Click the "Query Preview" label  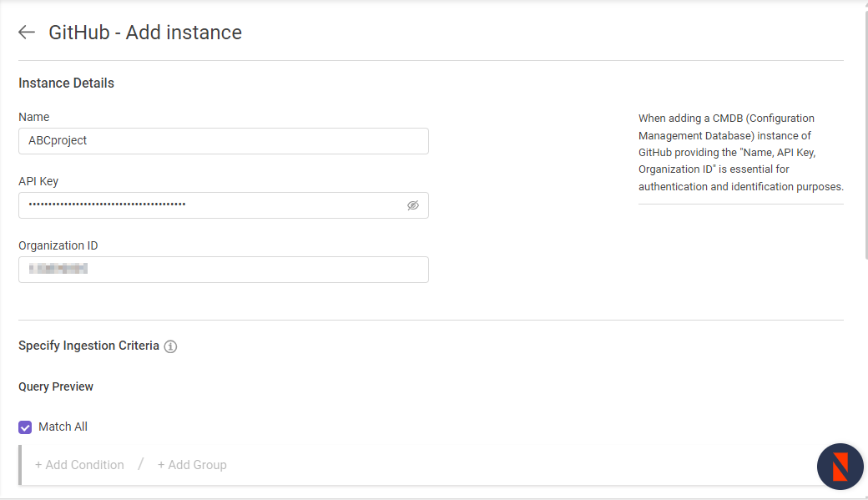point(56,386)
